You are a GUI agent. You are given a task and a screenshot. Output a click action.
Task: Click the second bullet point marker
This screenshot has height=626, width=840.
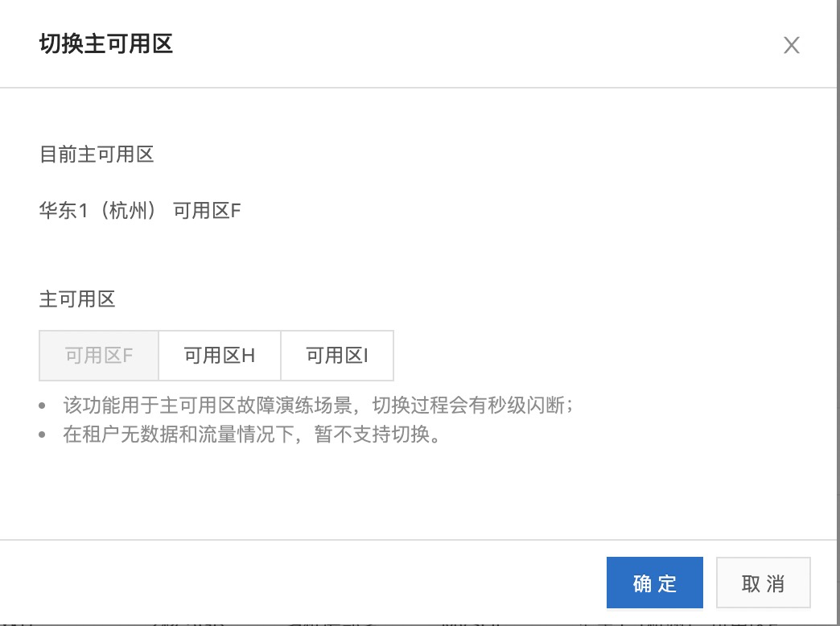tap(43, 437)
